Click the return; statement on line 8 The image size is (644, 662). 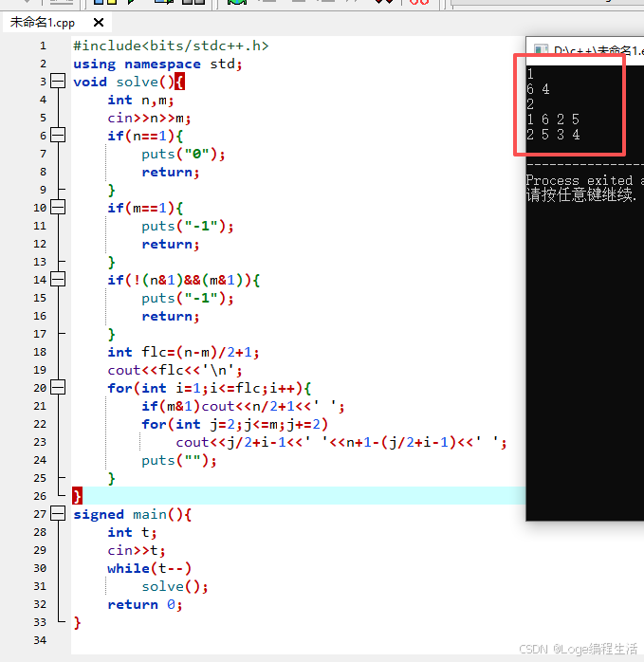tap(171, 173)
